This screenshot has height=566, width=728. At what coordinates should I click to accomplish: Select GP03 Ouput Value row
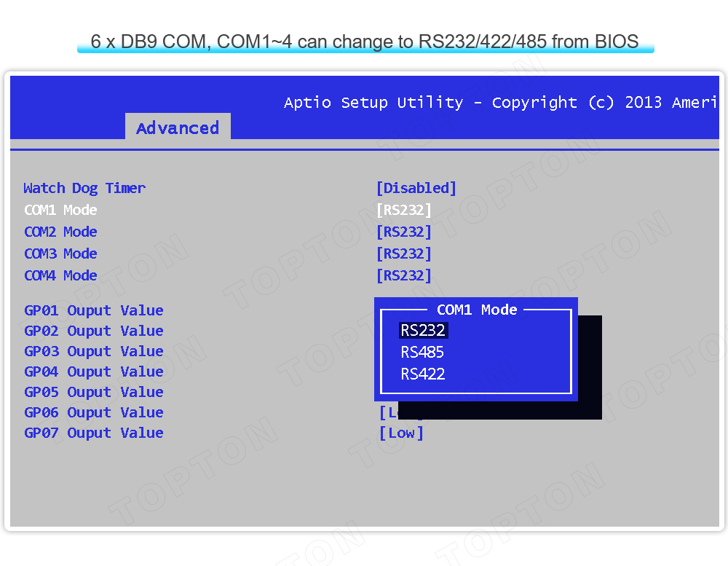click(x=94, y=351)
